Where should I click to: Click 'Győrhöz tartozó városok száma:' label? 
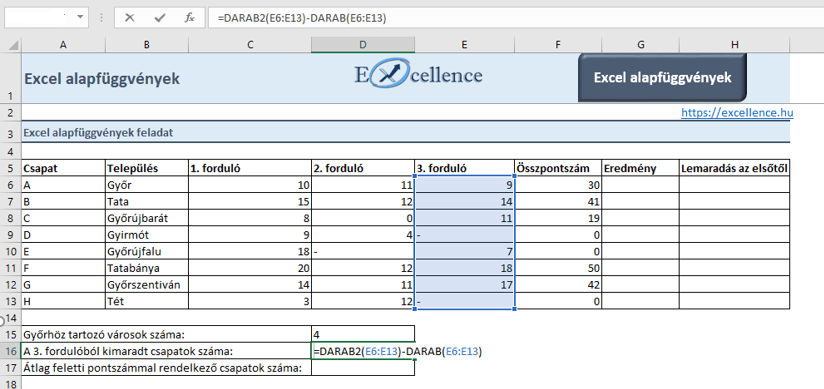105,334
